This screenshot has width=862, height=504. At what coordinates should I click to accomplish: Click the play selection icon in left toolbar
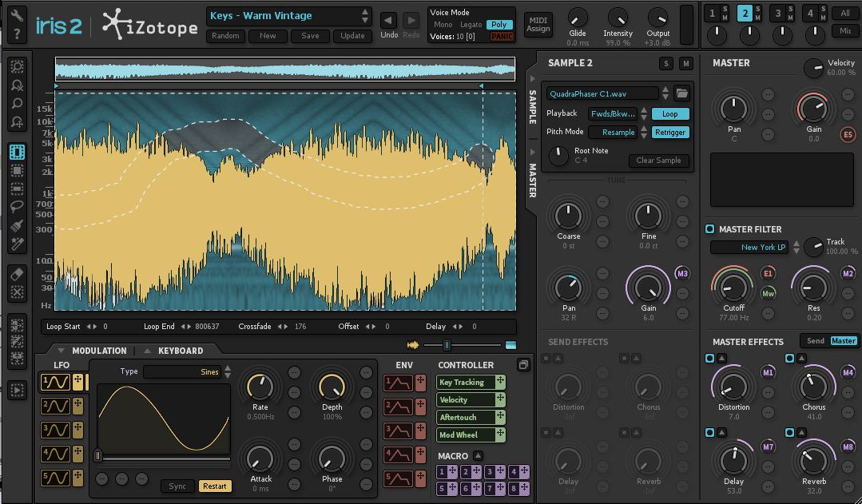click(17, 391)
